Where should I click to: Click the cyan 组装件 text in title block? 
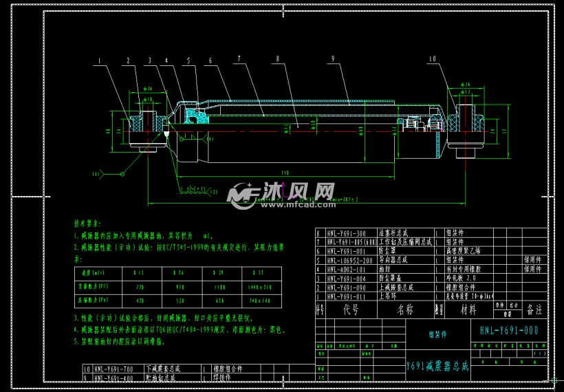437,334
